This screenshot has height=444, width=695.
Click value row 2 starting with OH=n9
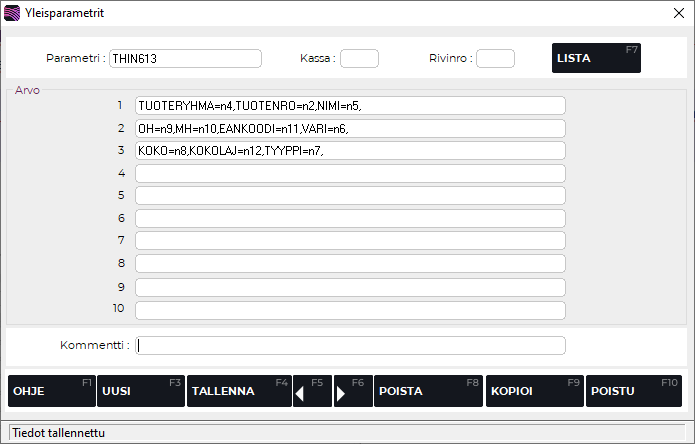350,128
